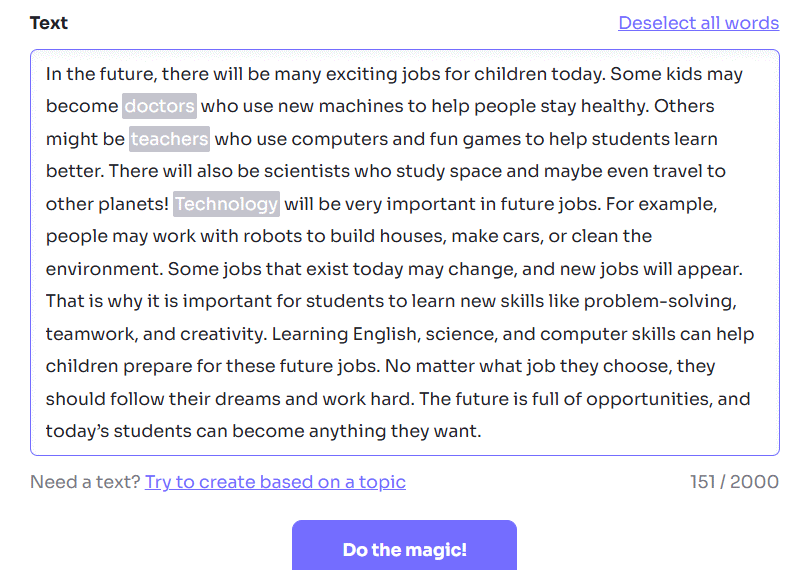Click the 'Deselect all words' link
The height and width of the screenshot is (570, 805).
tap(698, 23)
